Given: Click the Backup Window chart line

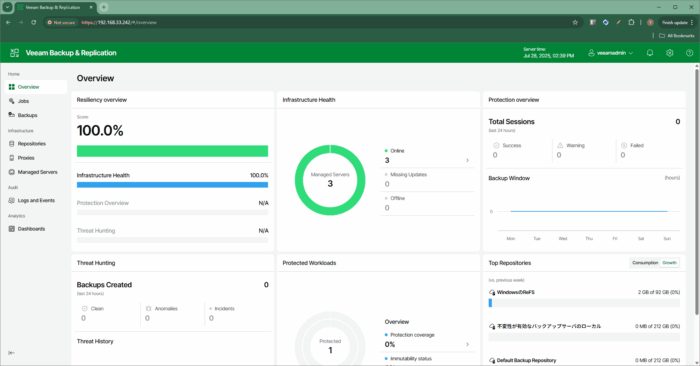Looking at the screenshot, I should coord(588,211).
